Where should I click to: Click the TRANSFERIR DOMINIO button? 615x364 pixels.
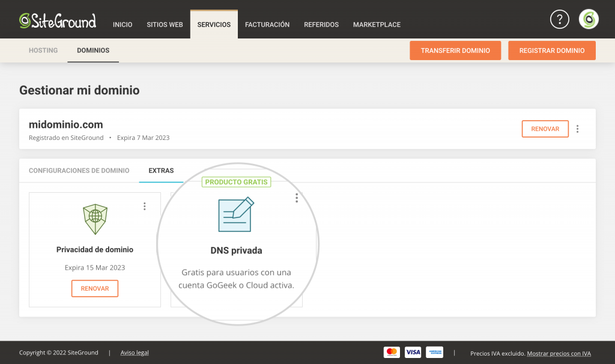[455, 50]
